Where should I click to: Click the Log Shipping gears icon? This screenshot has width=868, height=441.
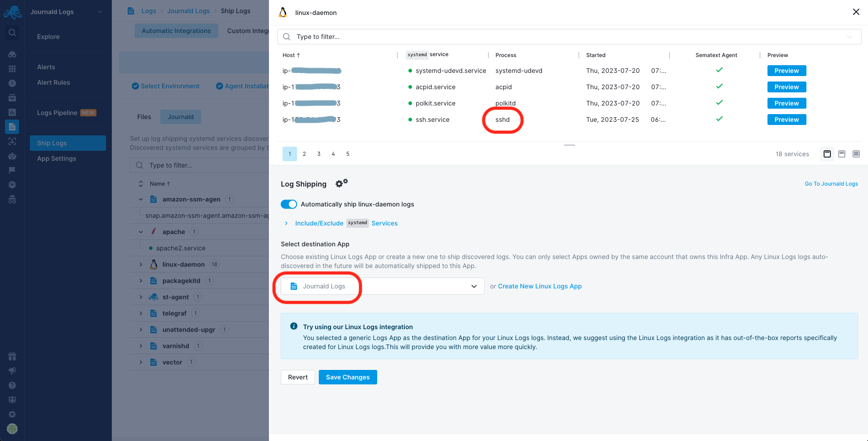point(341,183)
